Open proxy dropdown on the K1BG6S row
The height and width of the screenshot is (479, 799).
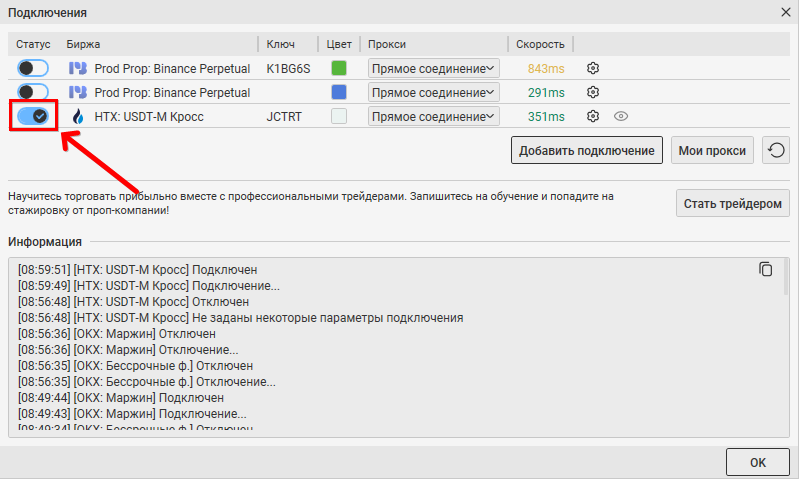pyautogui.click(x=433, y=68)
